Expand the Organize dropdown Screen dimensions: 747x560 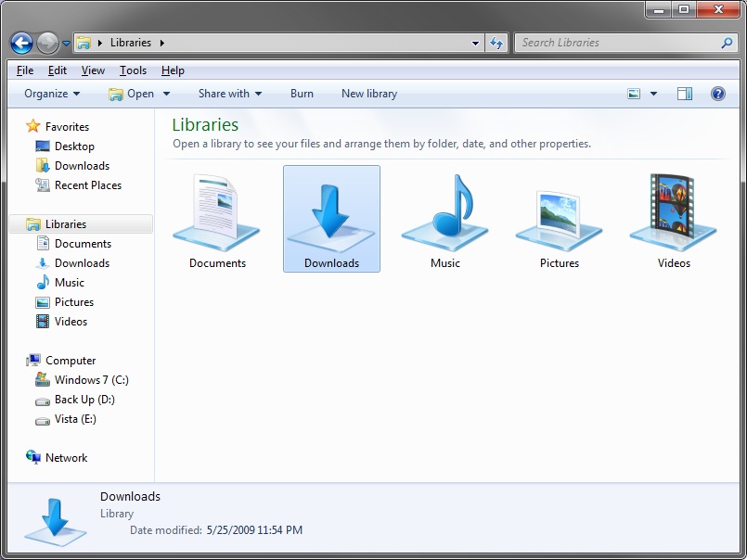(x=51, y=93)
